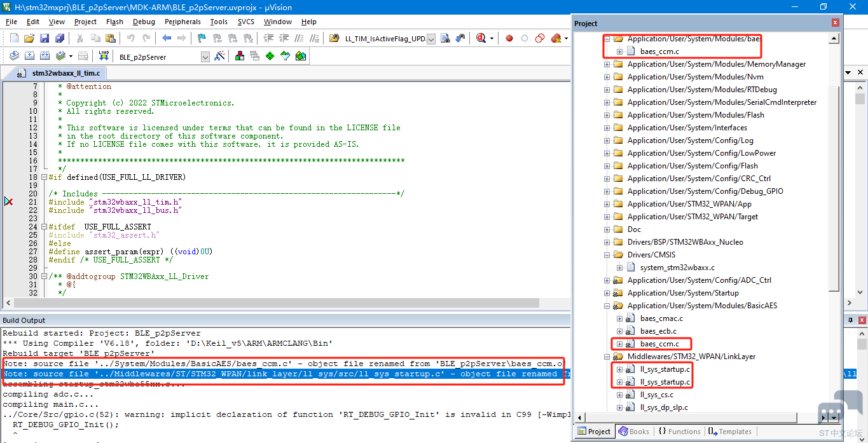Image resolution: width=868 pixels, height=443 pixels.
Task: Click Project panel scroll down arrow
Action: pos(834,418)
